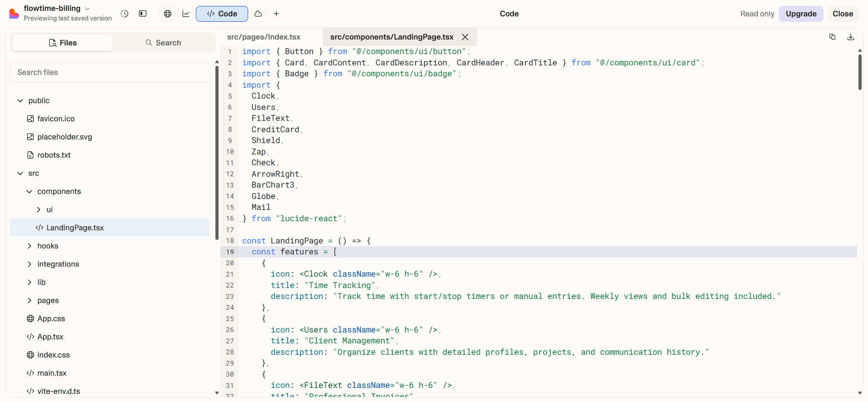Select LandingPage.tsx in file tree
868x402 pixels.
click(x=110, y=228)
